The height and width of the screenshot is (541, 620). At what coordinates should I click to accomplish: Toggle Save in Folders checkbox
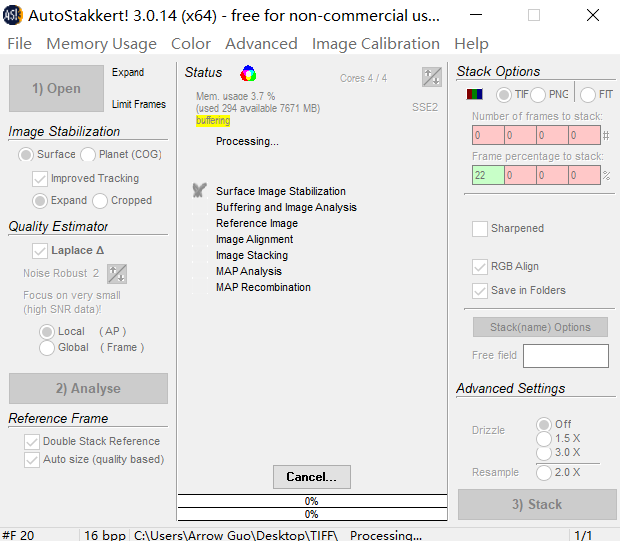480,290
